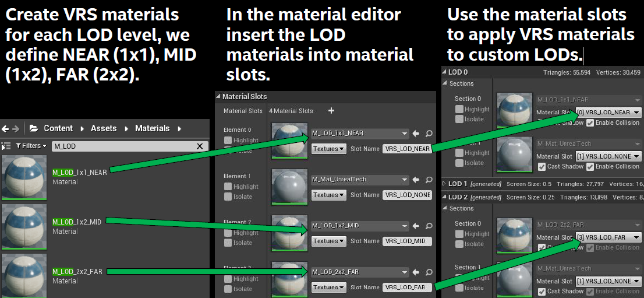Use selected asset arrow for M_LOD_2x2_FAR slot
644x298 pixels.
point(416,272)
